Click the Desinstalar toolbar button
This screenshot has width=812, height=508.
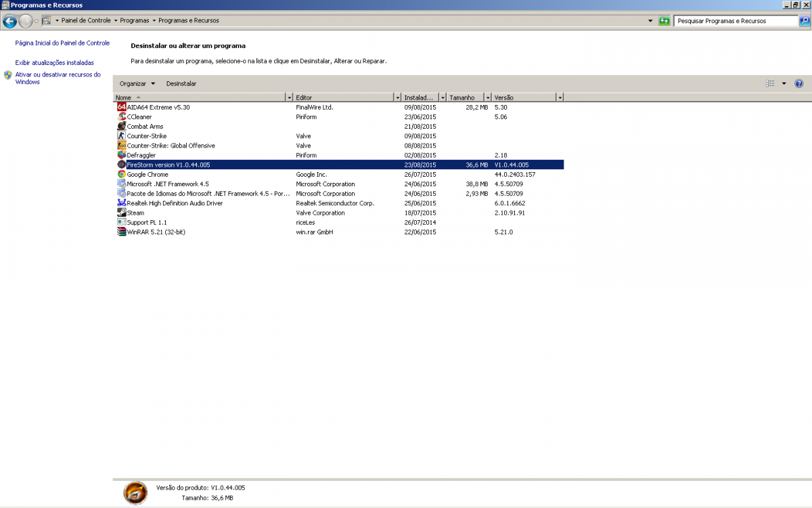(x=181, y=83)
